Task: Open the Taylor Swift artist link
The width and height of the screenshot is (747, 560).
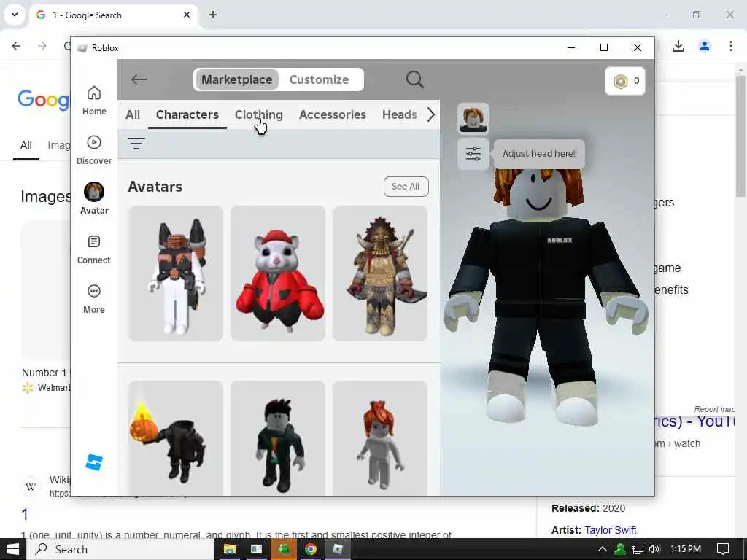Action: 611,530
